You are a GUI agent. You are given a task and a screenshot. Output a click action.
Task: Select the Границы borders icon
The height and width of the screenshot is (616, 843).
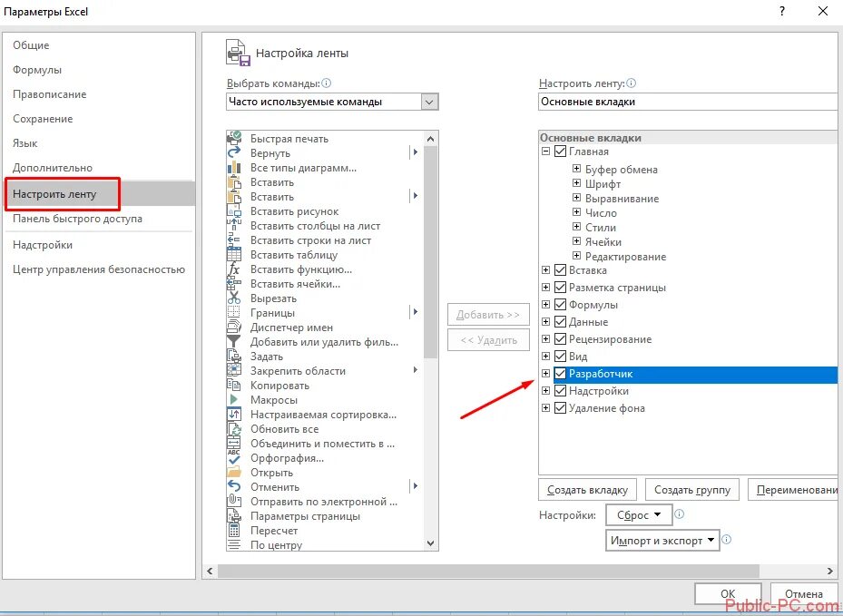(234, 312)
